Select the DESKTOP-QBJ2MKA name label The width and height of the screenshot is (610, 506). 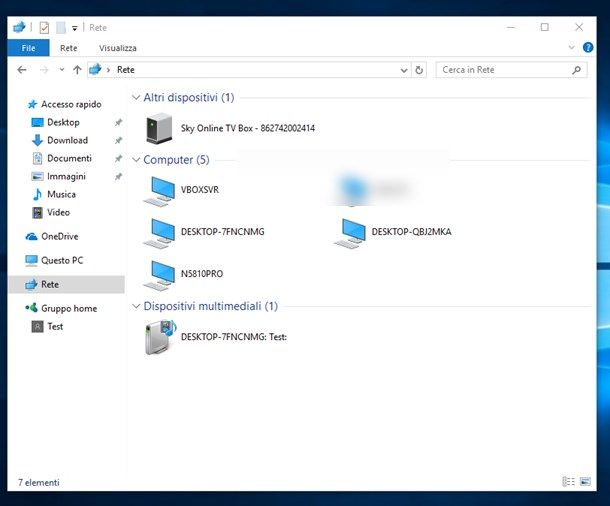(412, 232)
